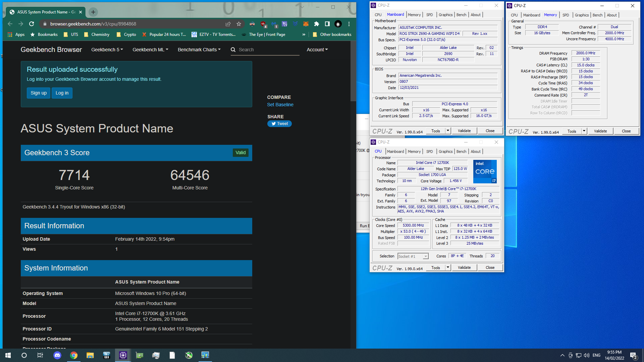Screen dimensions: 644x362
Task: Open the taskbar volume control
Action: (x=586, y=355)
